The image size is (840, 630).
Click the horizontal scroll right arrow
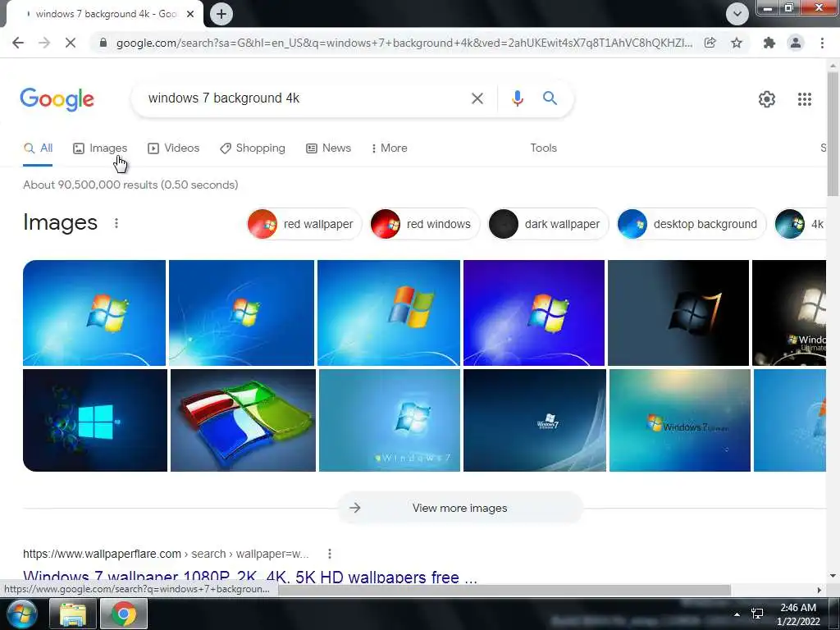click(819, 590)
